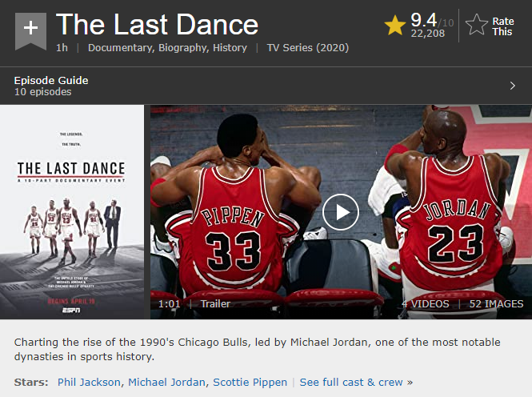532x397 pixels.
Task: See full cast & crew
Action: point(351,382)
